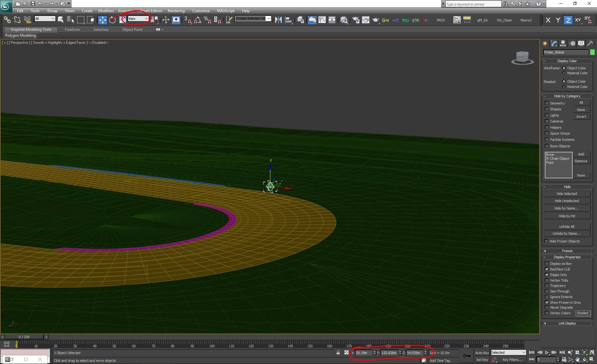Expand the Freeze rollout
The width and height of the screenshot is (597, 364).
(x=567, y=251)
